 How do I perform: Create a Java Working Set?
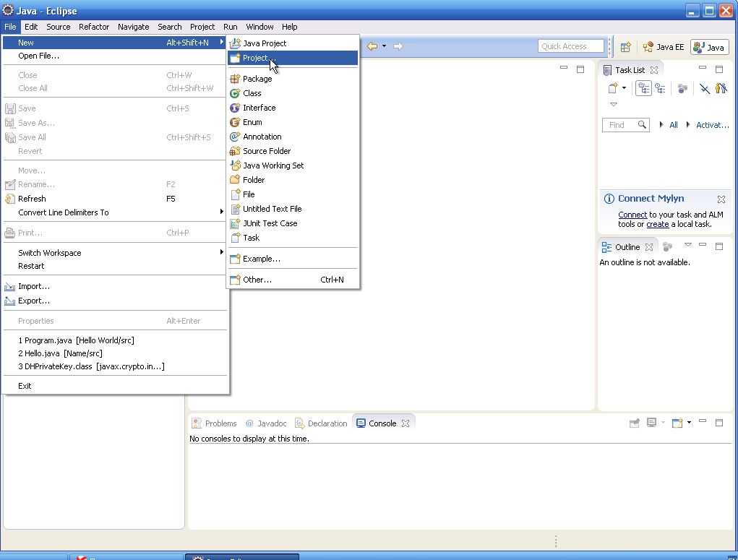[x=292, y=165]
